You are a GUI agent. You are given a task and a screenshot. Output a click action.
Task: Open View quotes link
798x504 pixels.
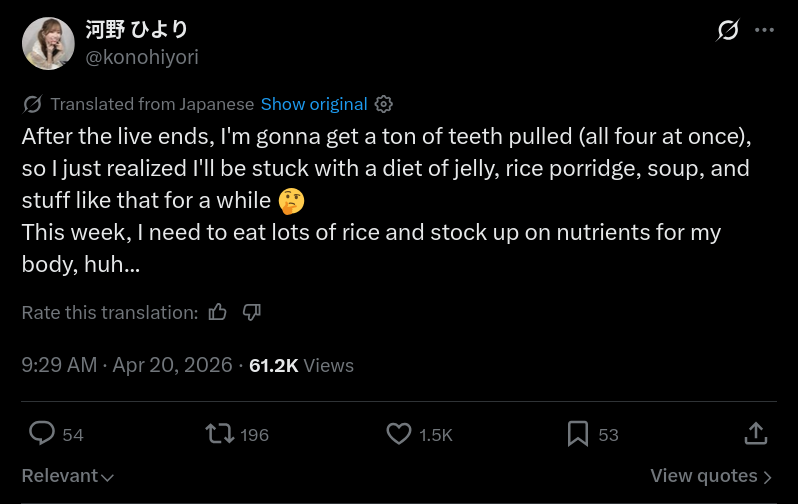tap(704, 476)
